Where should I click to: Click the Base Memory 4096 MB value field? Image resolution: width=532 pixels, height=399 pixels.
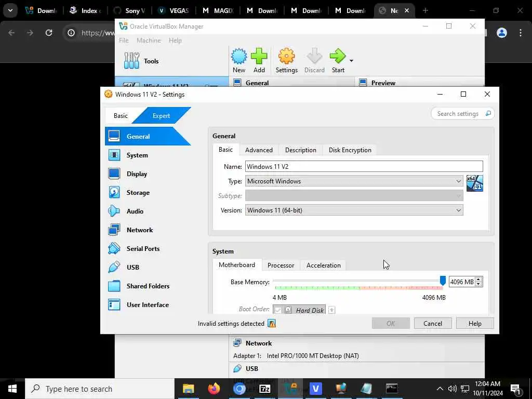[462, 282]
